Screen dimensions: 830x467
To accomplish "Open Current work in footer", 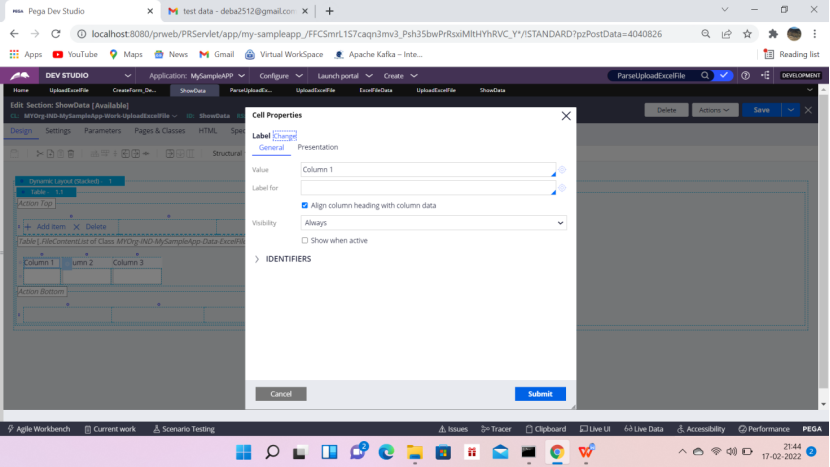I will point(110,429).
